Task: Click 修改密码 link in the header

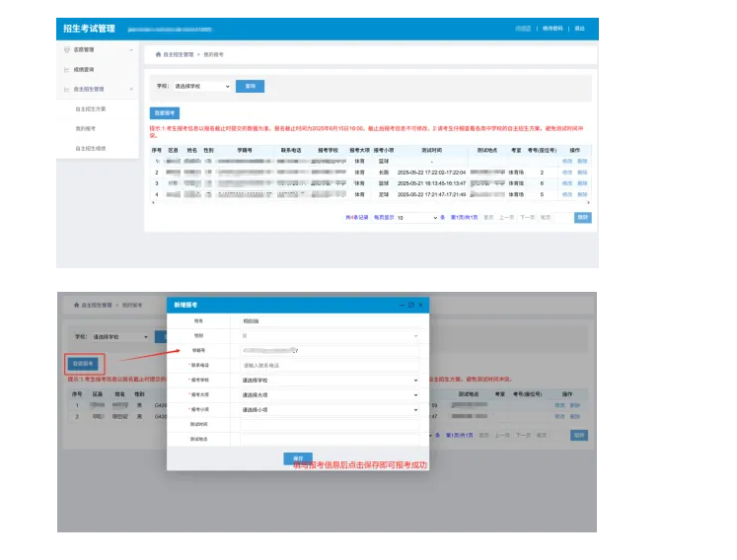Action: [x=552, y=29]
